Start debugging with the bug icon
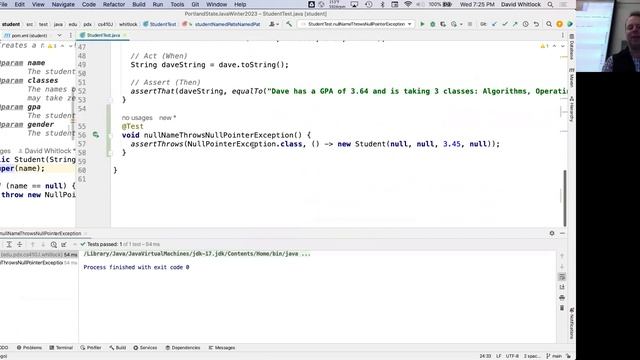Viewport: 640px width, 360px height. coord(433,24)
